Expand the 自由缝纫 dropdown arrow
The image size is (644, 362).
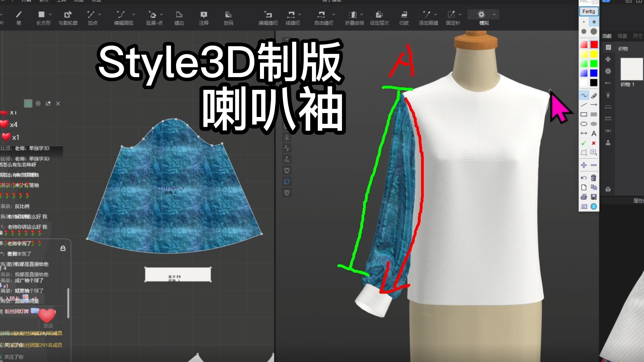(333, 14)
